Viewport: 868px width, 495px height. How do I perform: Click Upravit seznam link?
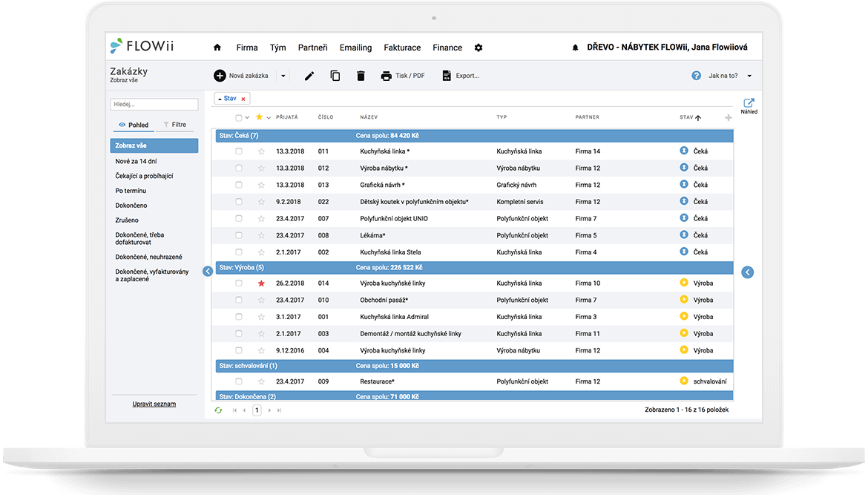(x=154, y=404)
